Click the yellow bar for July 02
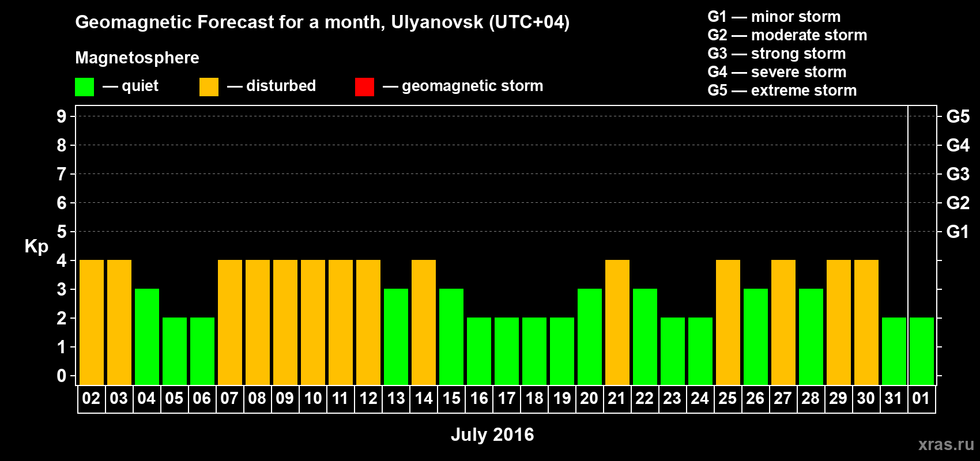This screenshot has width=980, height=461. pos(92,322)
